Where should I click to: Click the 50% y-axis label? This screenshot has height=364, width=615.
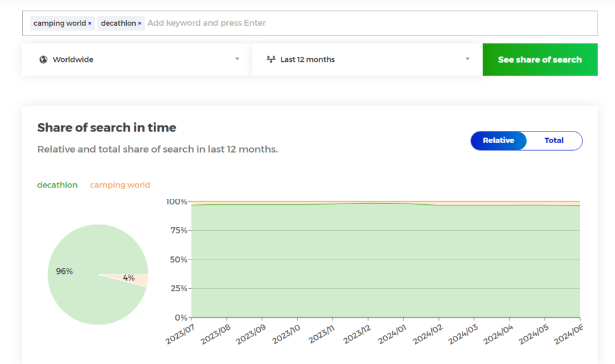(x=178, y=259)
